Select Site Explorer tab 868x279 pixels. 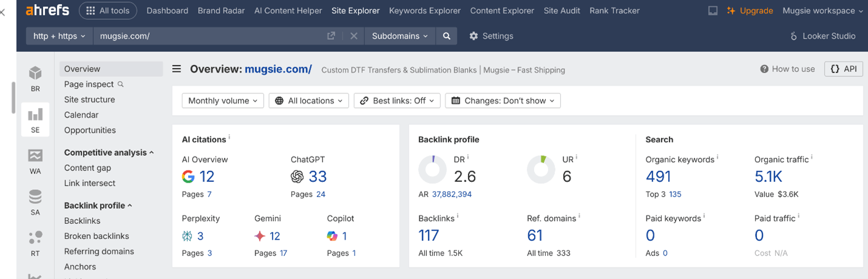point(356,10)
